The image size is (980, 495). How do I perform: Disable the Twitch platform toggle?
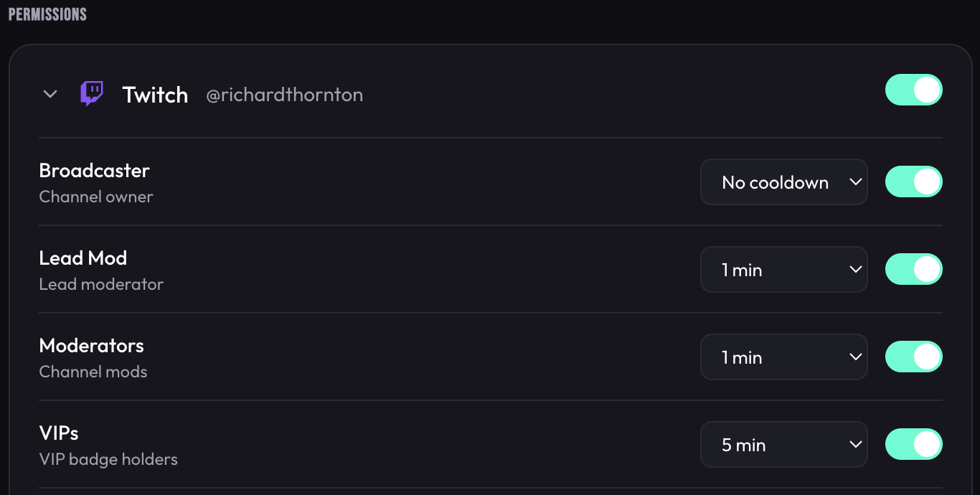913,90
